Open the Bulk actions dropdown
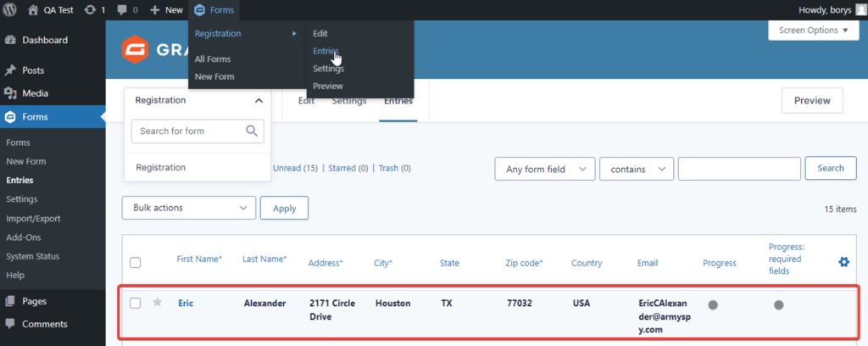868x346 pixels. click(x=189, y=207)
